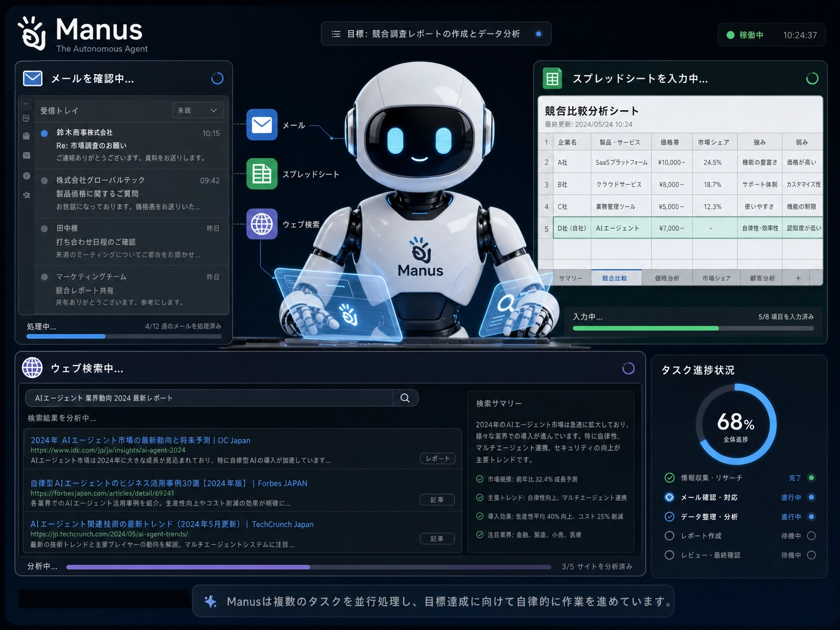
Task: Switch to the 価格分析 sheet tab
Action: 667,278
